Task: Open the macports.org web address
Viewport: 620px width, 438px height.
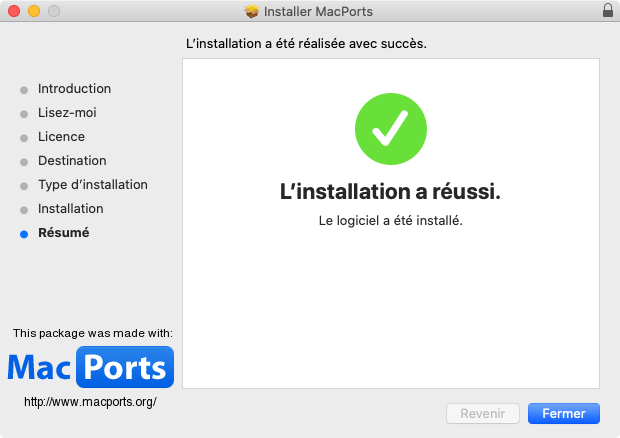Action: click(x=90, y=402)
